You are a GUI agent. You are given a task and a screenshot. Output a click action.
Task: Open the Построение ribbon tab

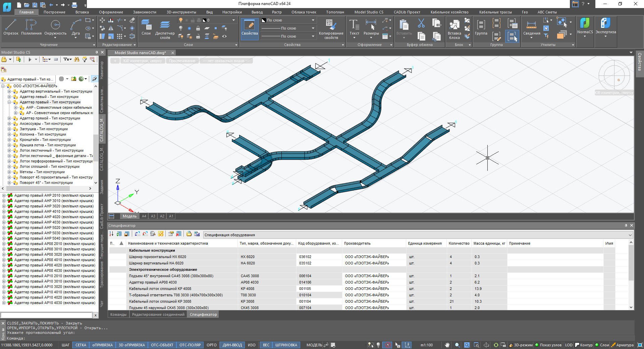tap(54, 12)
